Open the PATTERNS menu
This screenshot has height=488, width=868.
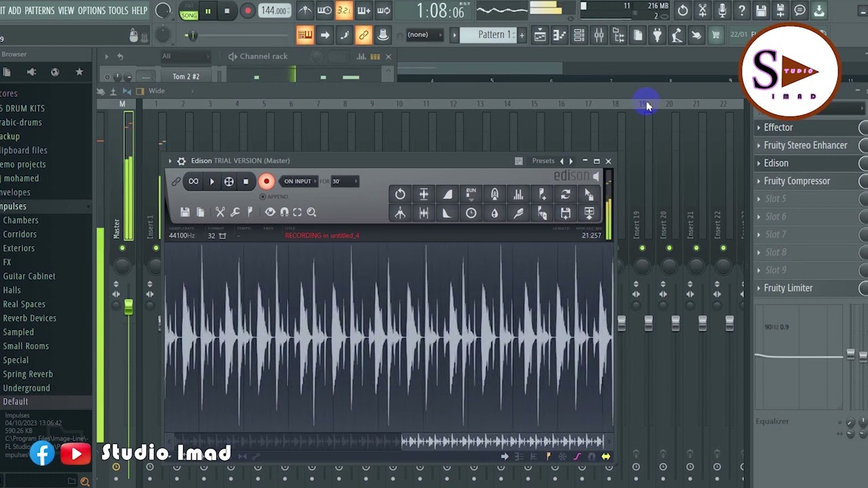pyautogui.click(x=39, y=10)
